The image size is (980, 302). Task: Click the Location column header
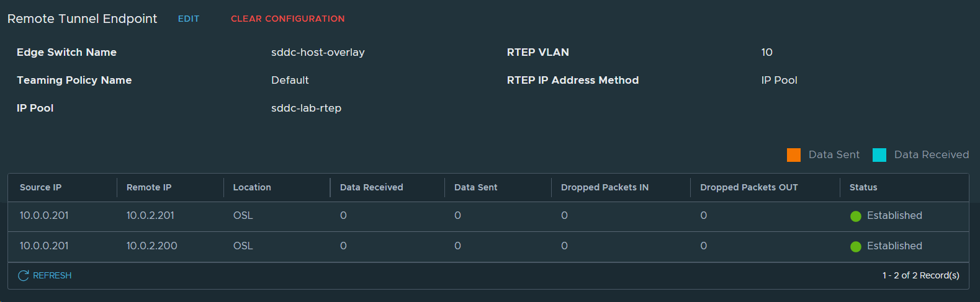tap(252, 187)
